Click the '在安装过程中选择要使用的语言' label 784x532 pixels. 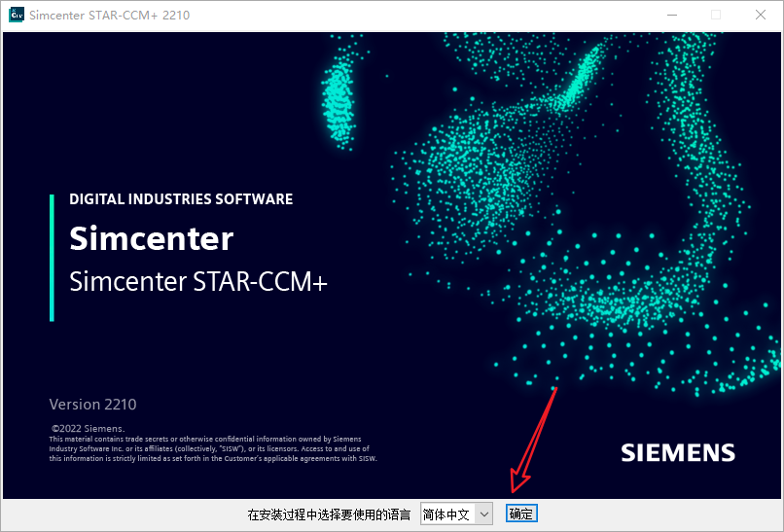(x=329, y=514)
